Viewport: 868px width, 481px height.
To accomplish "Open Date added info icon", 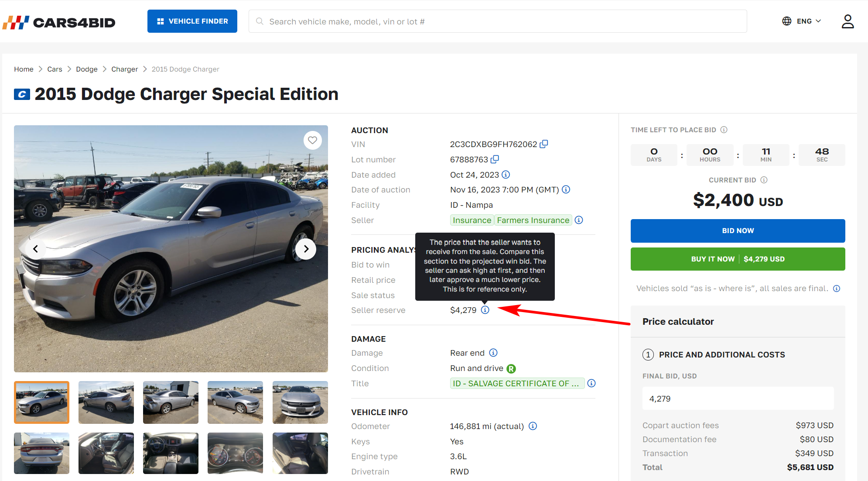I will coord(506,175).
